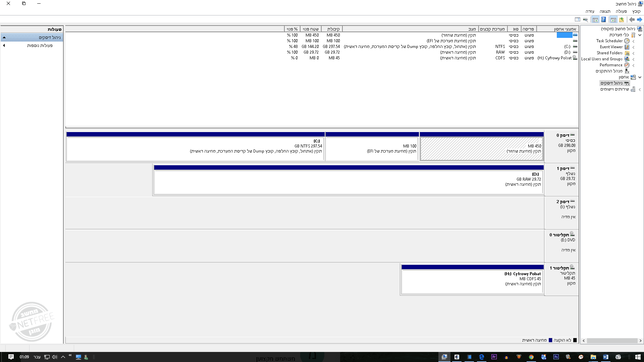Toggle the Show/Hide Action Pane icon
Screen dimensions: 644x362
(595, 20)
